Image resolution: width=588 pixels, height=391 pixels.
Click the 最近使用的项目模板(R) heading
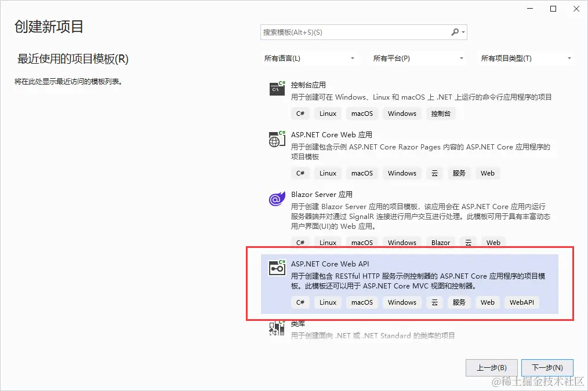pyautogui.click(x=72, y=59)
